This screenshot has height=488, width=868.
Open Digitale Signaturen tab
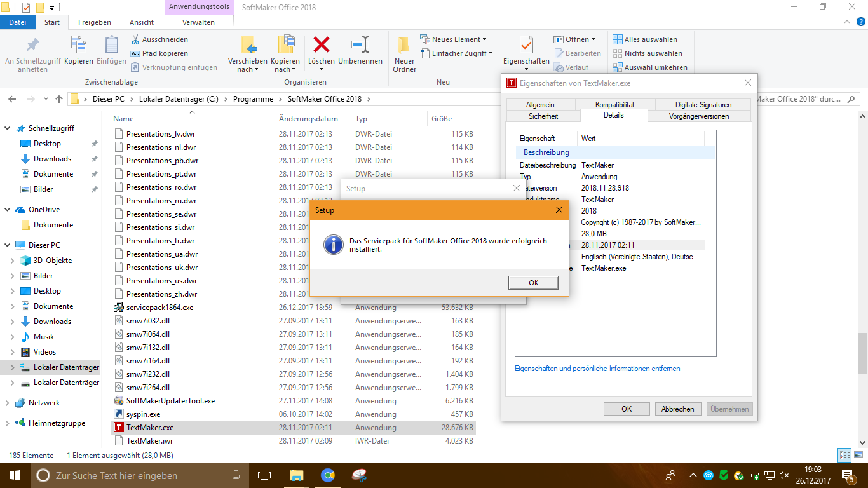[703, 105]
